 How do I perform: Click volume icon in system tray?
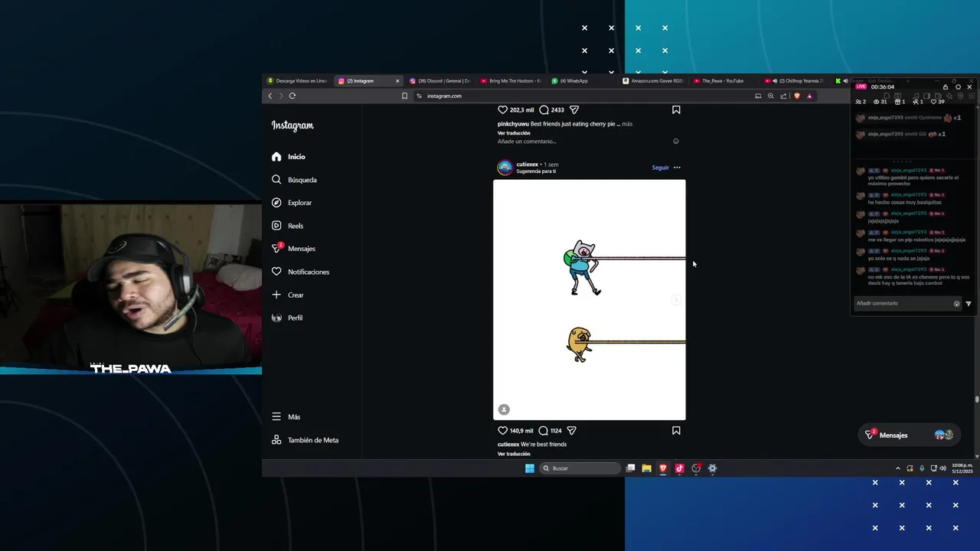(942, 468)
